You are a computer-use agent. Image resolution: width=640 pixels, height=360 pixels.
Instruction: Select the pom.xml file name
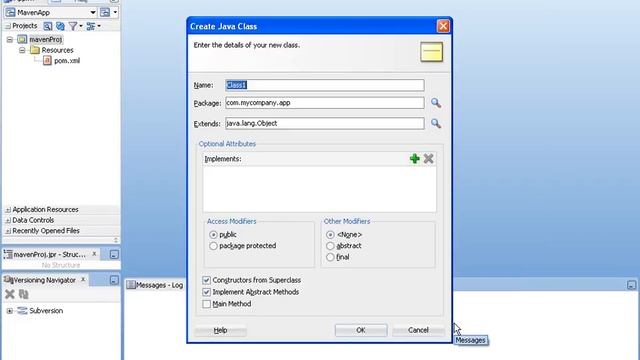pyautogui.click(x=67, y=61)
